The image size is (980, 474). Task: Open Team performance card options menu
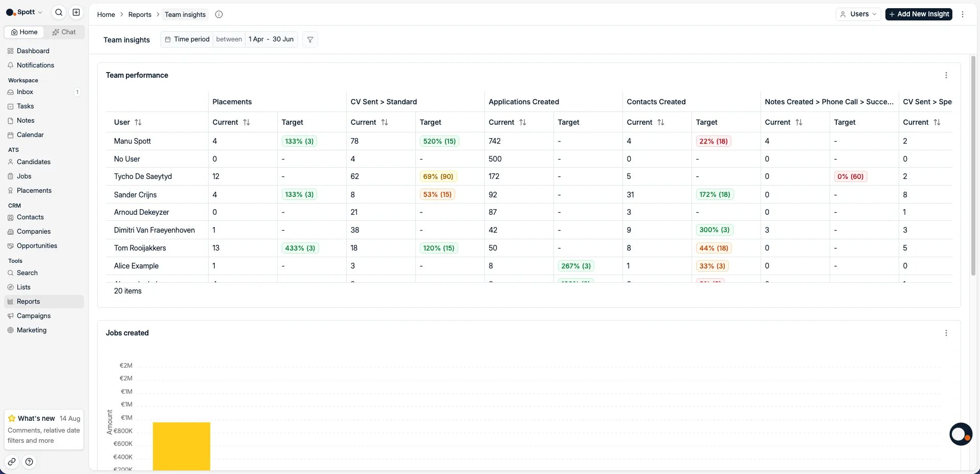946,75
